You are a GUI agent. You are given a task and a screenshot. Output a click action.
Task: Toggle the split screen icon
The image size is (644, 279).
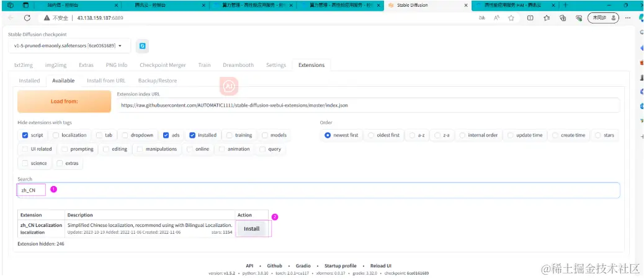pos(530,18)
